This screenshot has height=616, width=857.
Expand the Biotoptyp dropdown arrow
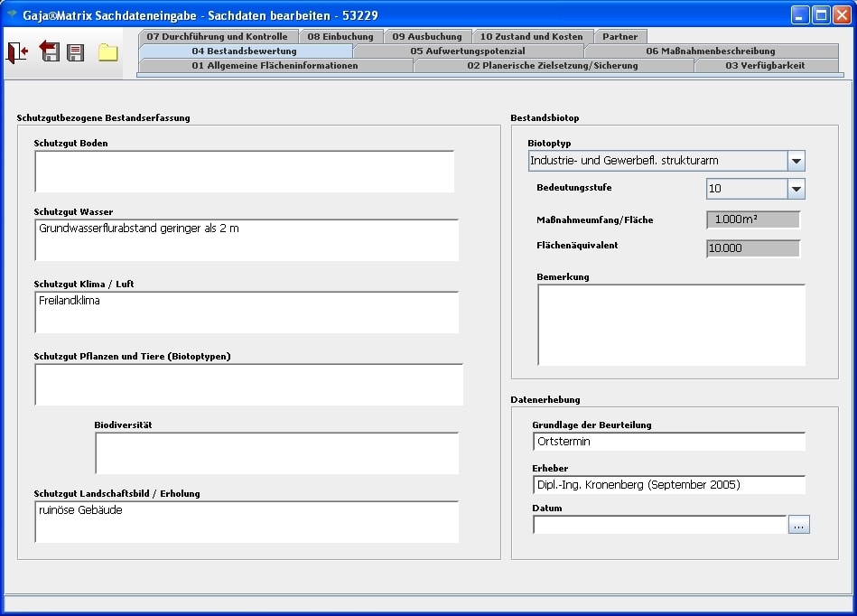(x=796, y=161)
